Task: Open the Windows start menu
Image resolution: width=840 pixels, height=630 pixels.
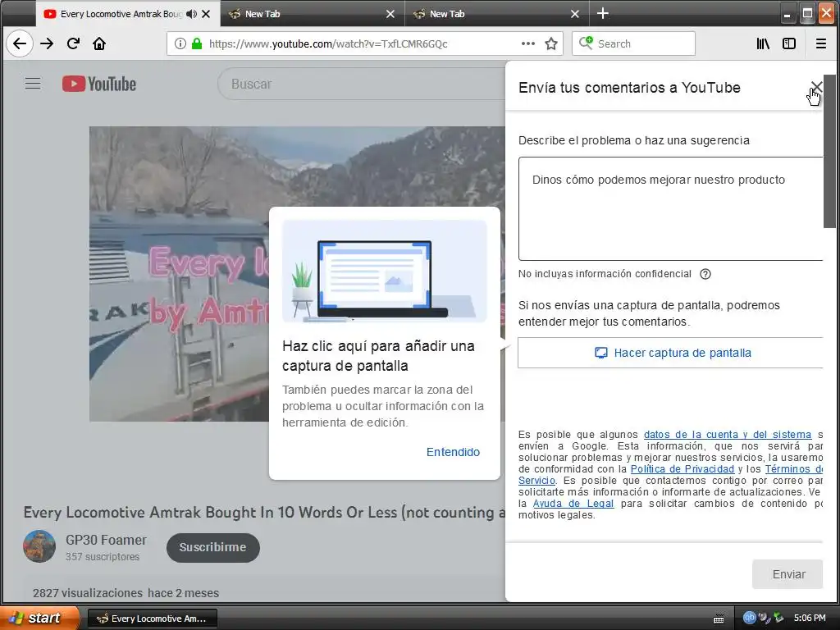Action: coord(39,618)
